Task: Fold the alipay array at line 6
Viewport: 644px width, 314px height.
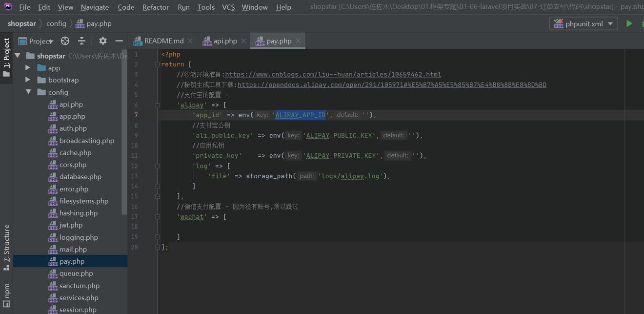Action: (158, 105)
